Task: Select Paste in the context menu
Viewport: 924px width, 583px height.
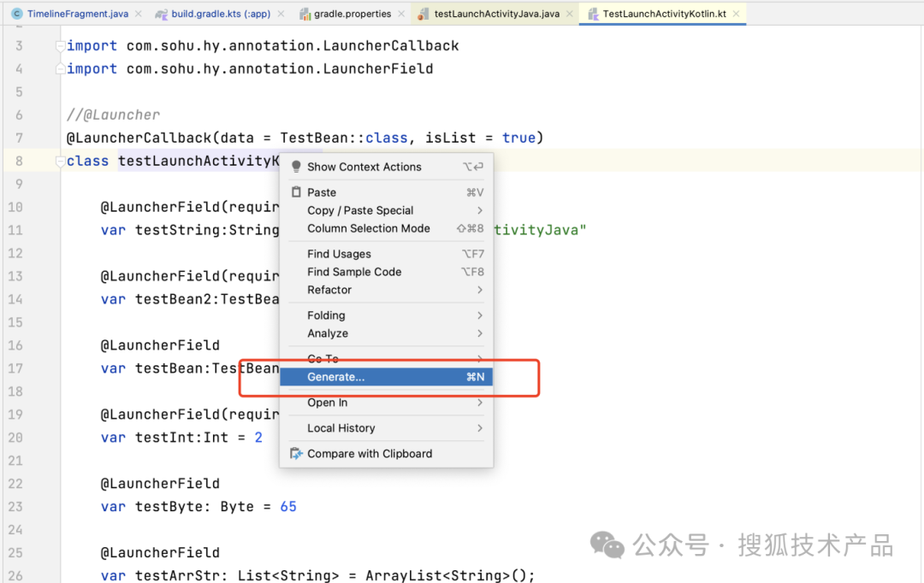Action: pos(387,192)
